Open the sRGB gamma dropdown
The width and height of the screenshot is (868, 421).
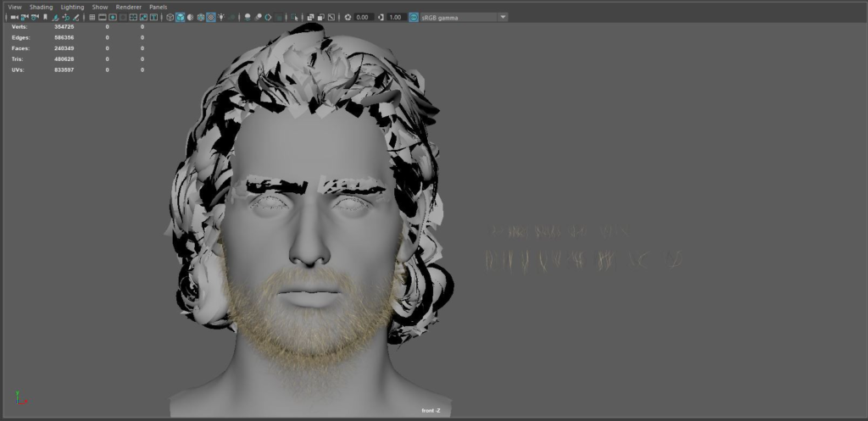[503, 17]
